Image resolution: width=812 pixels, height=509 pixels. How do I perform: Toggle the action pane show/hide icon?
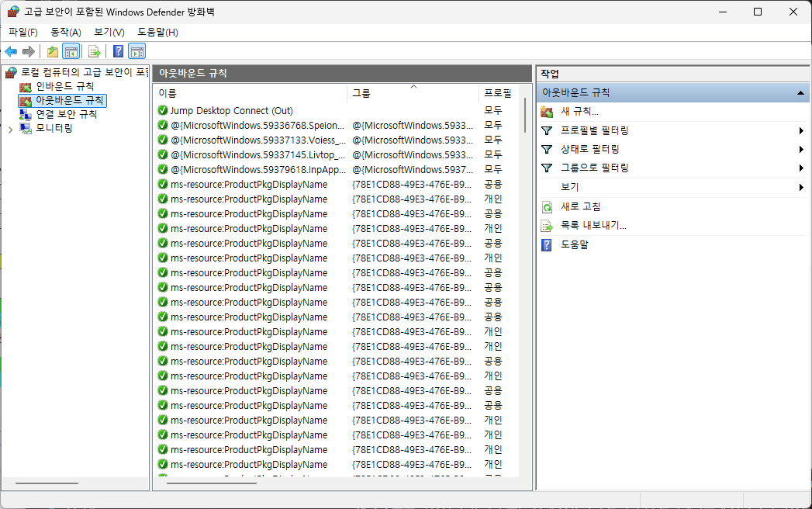(x=136, y=51)
